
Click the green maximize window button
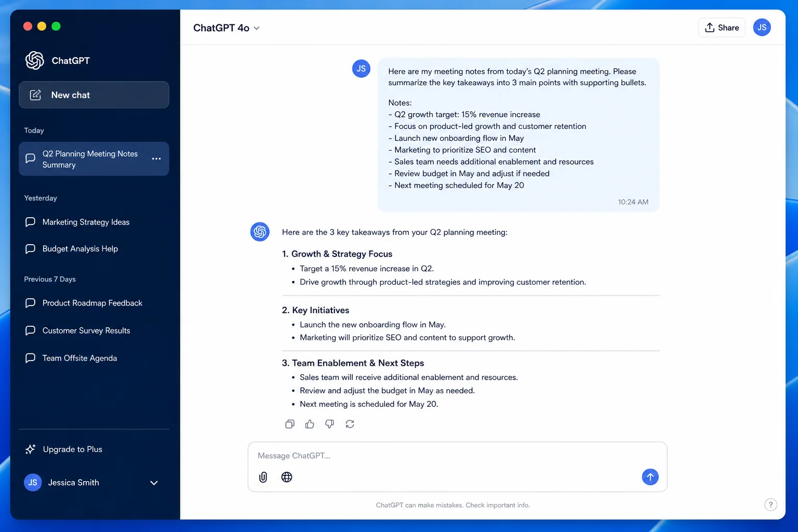pyautogui.click(x=56, y=26)
